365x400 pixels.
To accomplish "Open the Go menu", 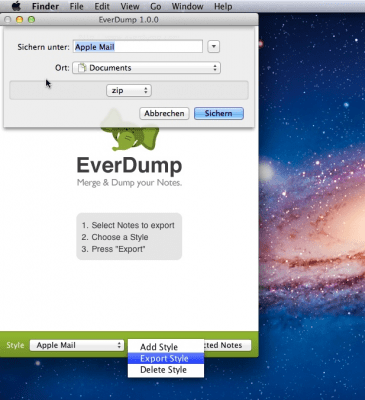I will [x=156, y=6].
